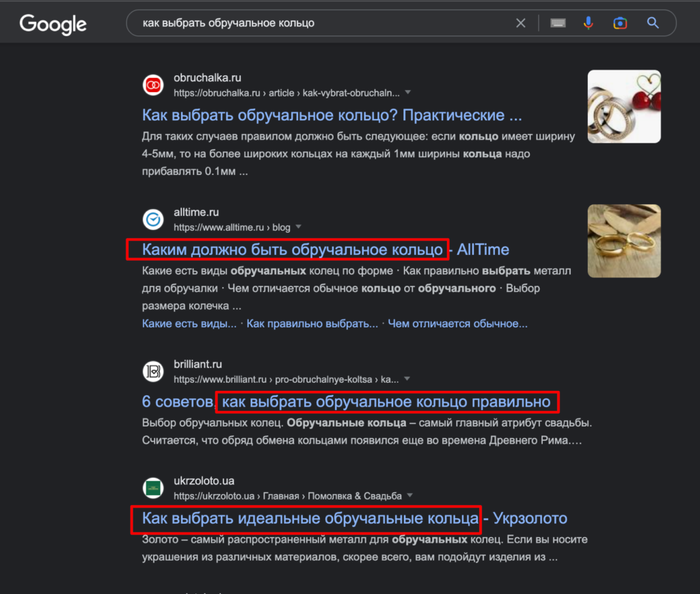Open the "Каким должно быть обручальное кольцо" result
The image size is (700, 594).
coord(292,249)
